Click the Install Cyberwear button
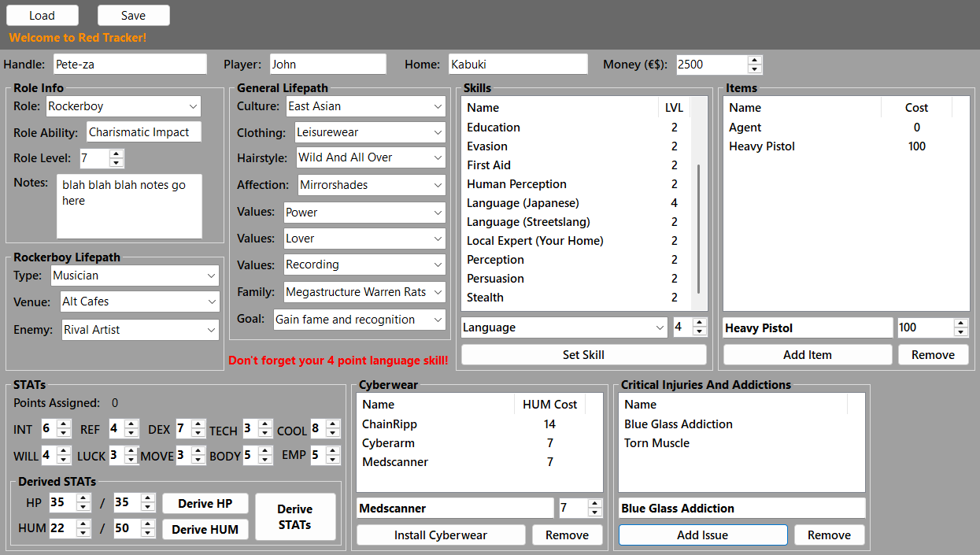The image size is (980, 555). coord(441,535)
